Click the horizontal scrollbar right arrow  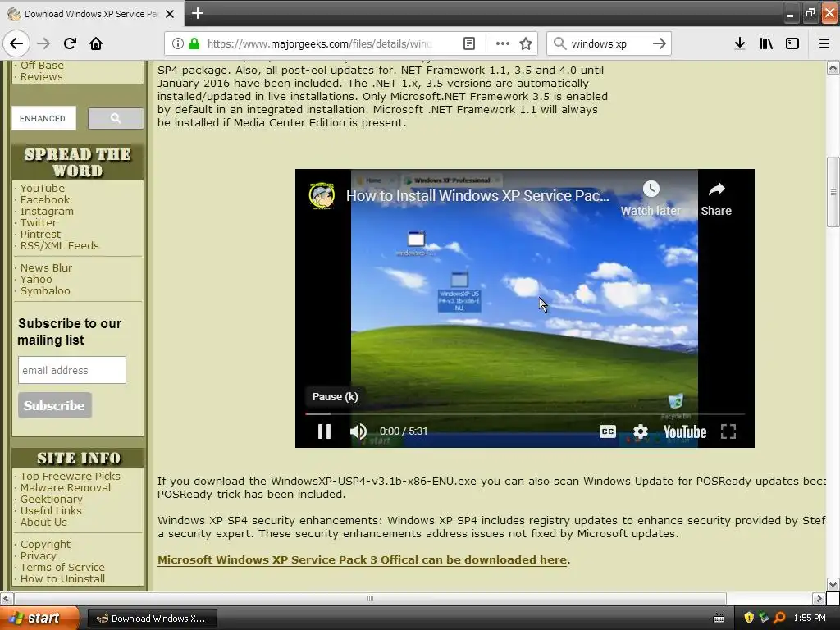pos(819,598)
